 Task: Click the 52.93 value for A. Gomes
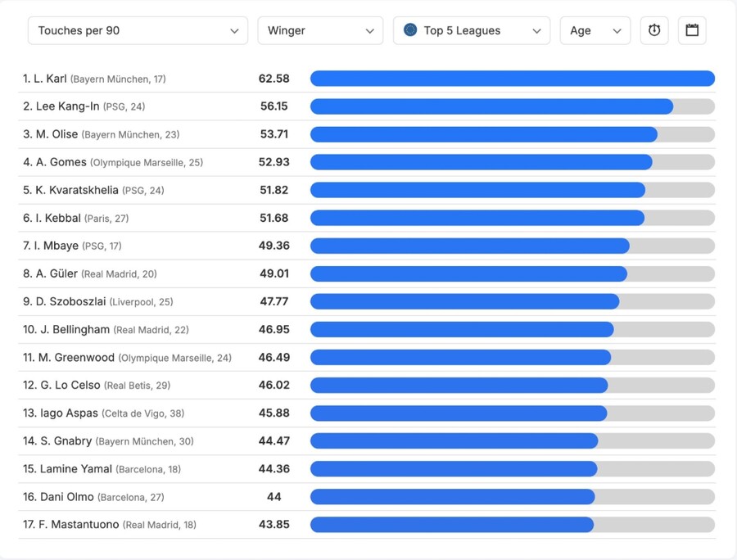pyautogui.click(x=274, y=162)
